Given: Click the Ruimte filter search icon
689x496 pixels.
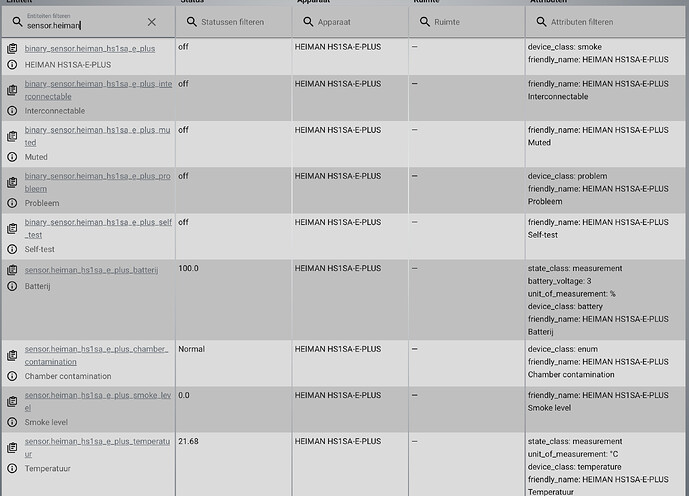Looking at the screenshot, I should [x=424, y=22].
